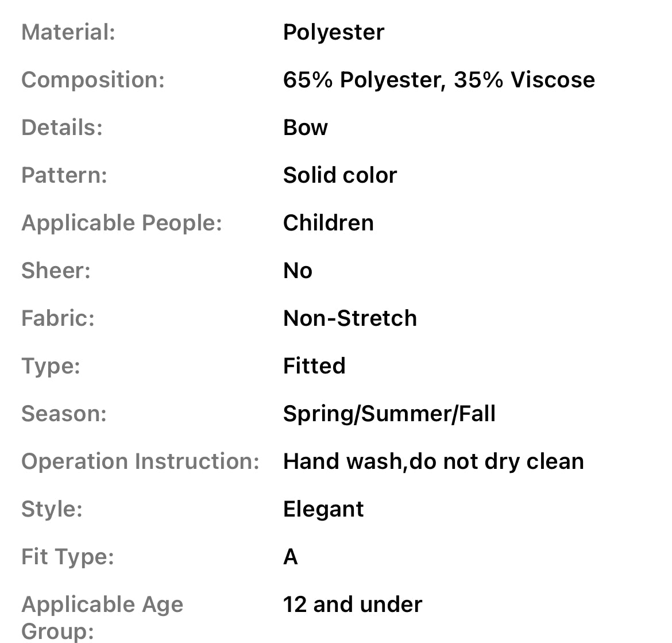Select the Hand wash, do not dry clean text
672x643 pixels.
[433, 461]
